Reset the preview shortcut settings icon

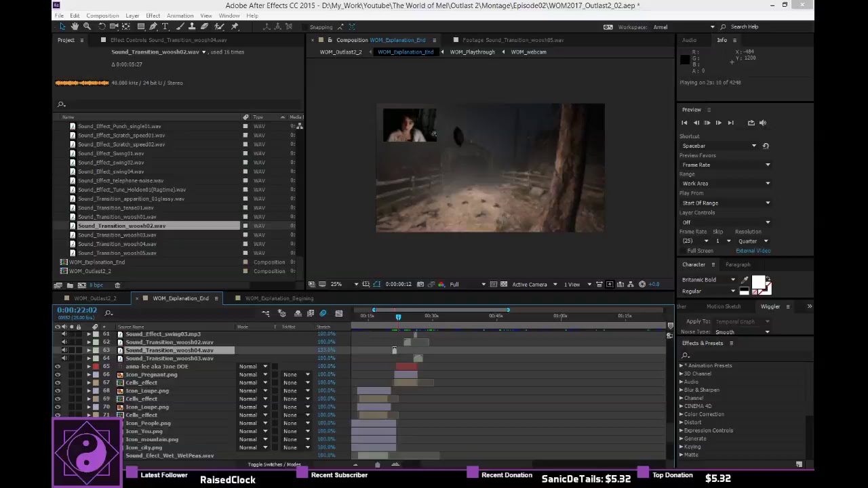tap(766, 146)
